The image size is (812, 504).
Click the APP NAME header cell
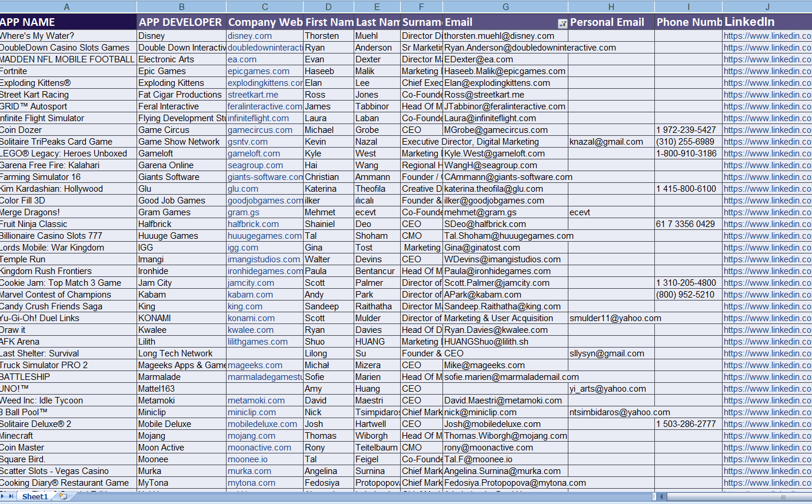tap(68, 22)
